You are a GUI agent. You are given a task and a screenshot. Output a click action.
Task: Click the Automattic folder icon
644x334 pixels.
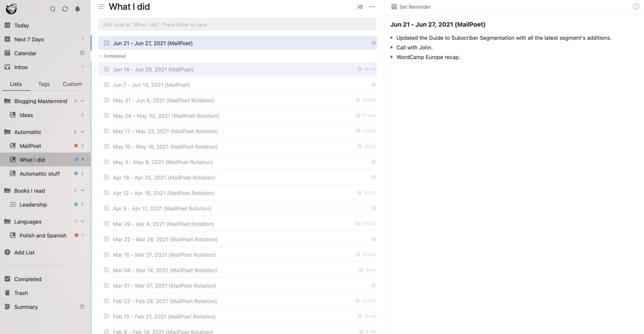click(7, 132)
